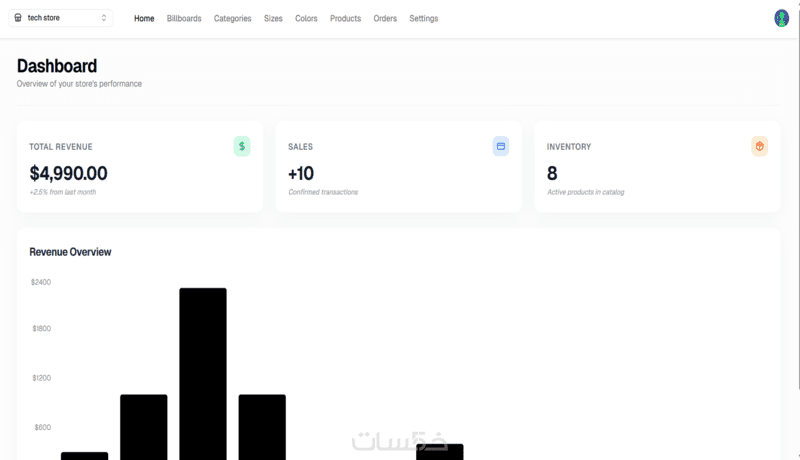Click the $1200 axis label
The height and width of the screenshot is (460, 800).
click(41, 378)
